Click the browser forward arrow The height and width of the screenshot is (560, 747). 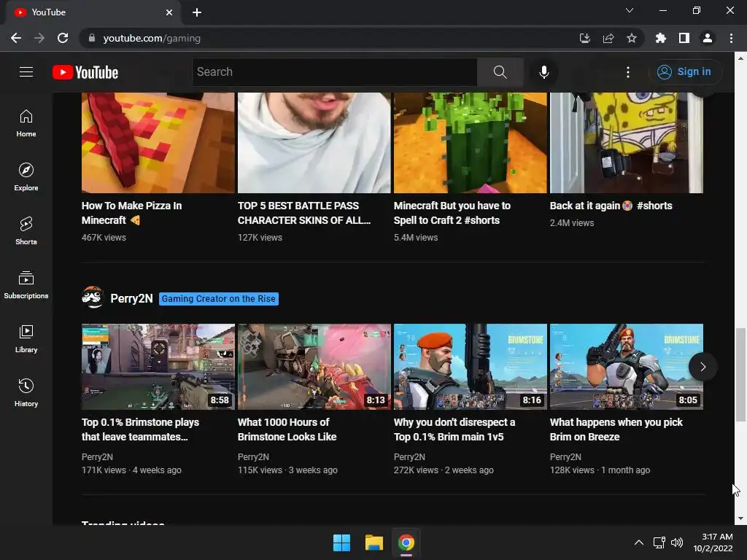coord(39,38)
